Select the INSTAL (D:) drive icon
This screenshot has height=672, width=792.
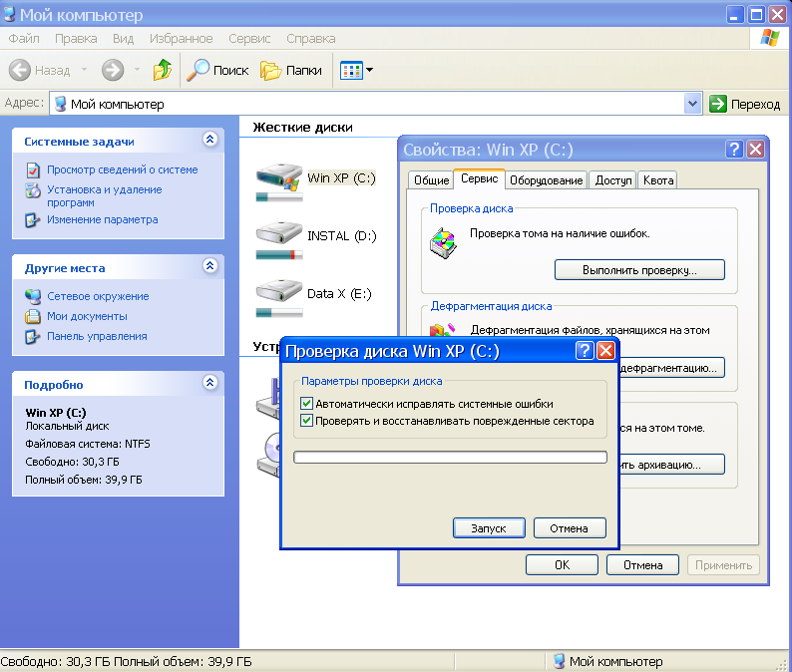[278, 235]
